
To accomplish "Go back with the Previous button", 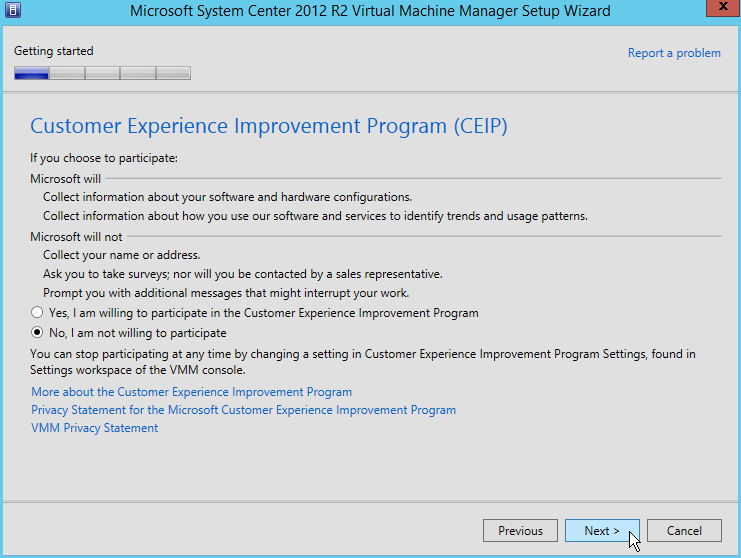I will pos(520,531).
